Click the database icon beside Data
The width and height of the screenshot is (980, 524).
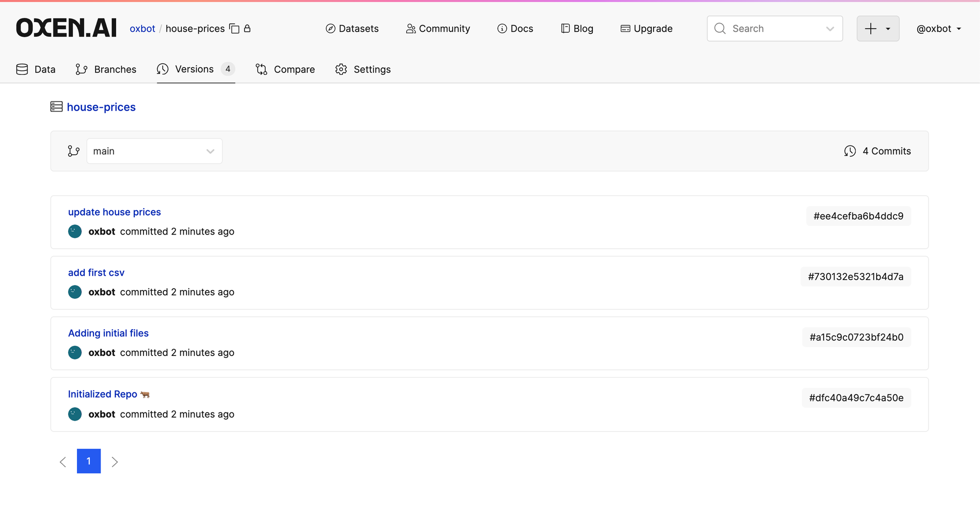click(22, 70)
